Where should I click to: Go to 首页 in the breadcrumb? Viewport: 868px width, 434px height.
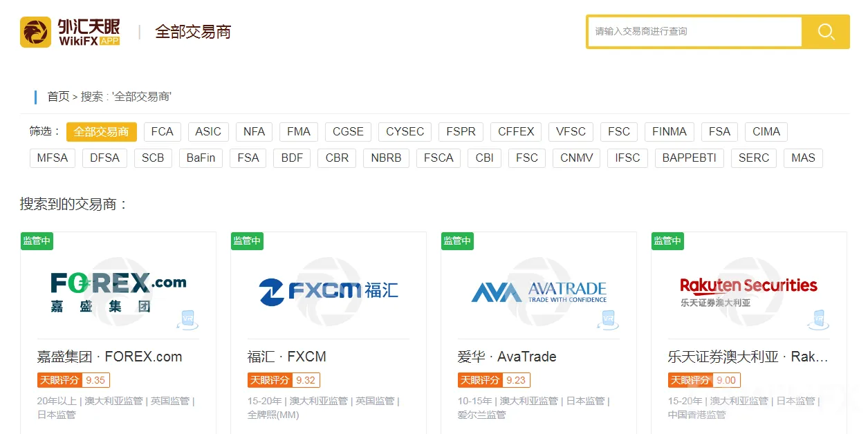(x=58, y=97)
